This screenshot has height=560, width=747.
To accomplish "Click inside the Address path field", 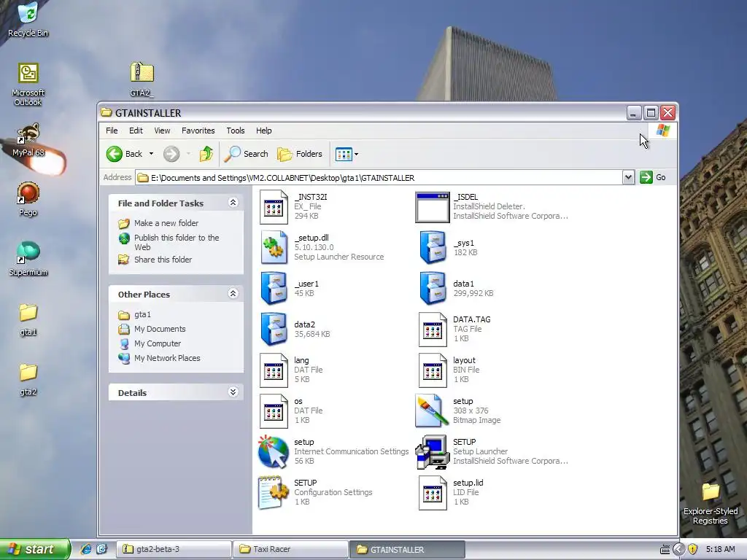I will [x=379, y=178].
